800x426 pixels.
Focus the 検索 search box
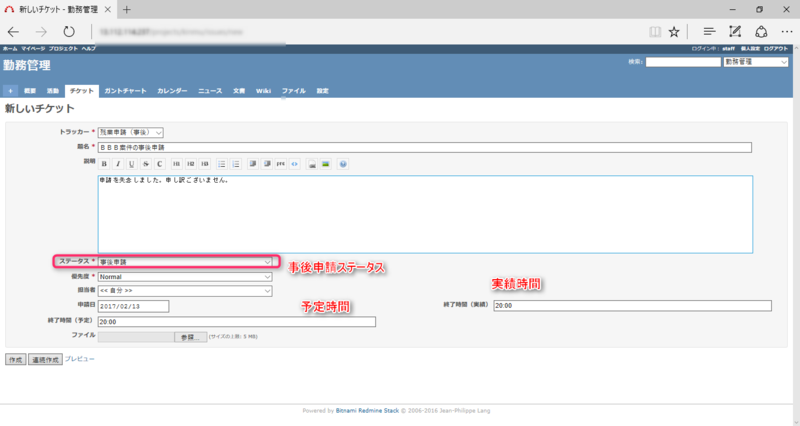(683, 62)
